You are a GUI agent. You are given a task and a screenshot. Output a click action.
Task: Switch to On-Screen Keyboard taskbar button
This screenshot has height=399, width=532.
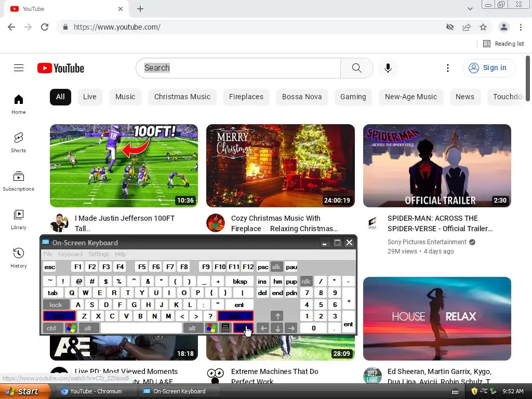point(179,391)
